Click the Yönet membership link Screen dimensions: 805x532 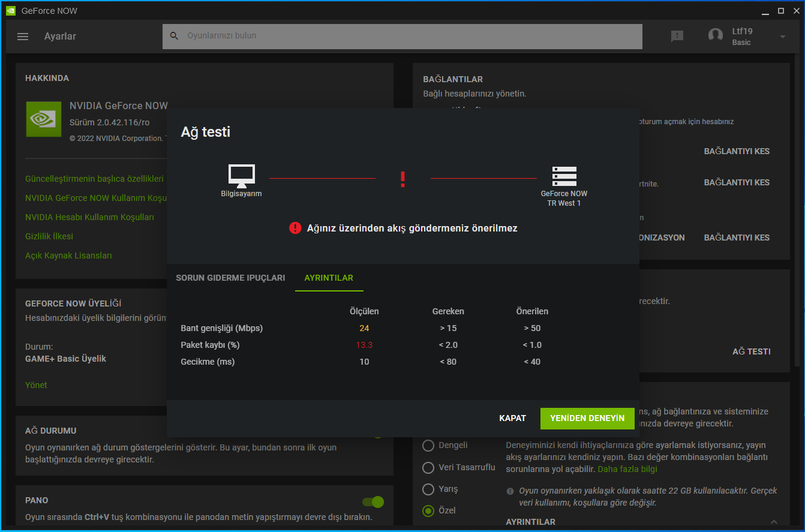pos(36,385)
